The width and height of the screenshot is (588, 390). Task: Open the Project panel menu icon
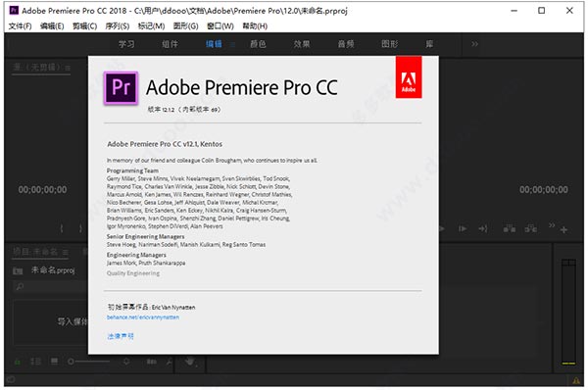[x=66, y=253]
